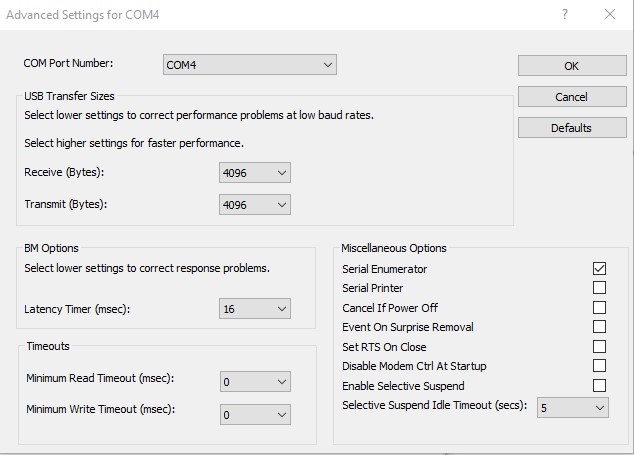Open the Latency Timer dropdown

(x=255, y=309)
